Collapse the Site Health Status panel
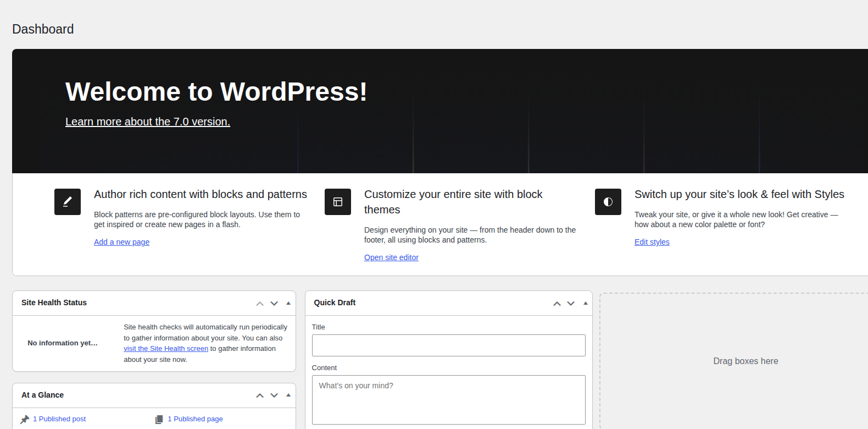Screen dimensions: 868x429 [x=288, y=303]
